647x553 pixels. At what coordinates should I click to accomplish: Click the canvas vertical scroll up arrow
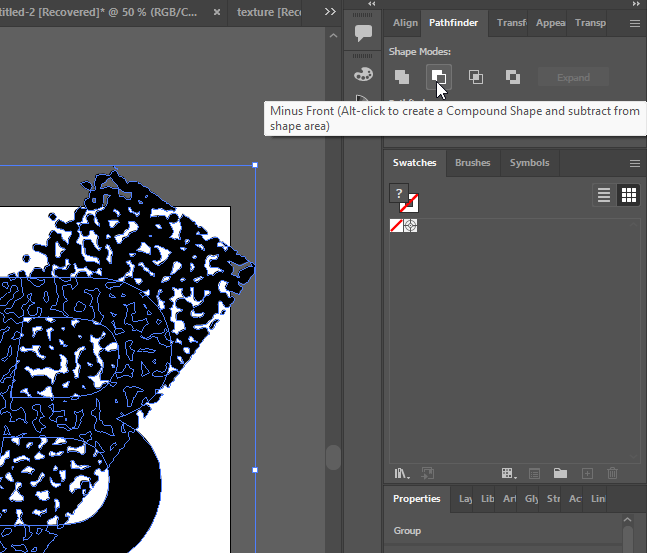pyautogui.click(x=333, y=36)
